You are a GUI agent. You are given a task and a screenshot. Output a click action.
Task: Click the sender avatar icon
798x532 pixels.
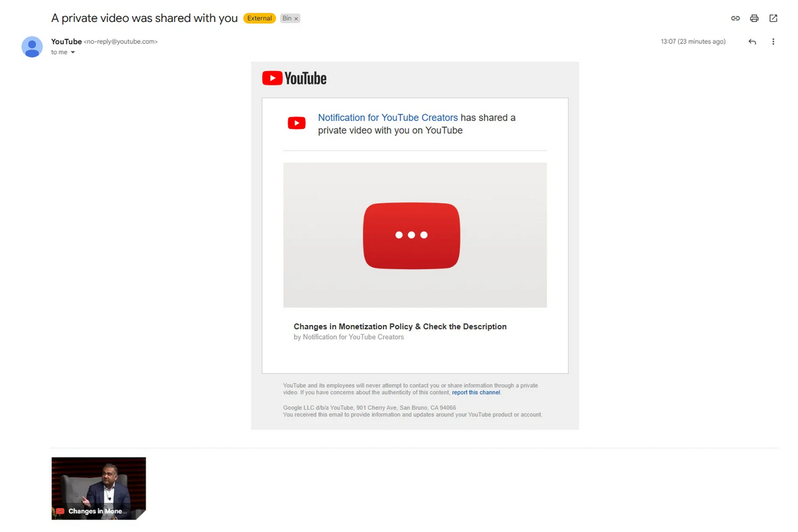click(32, 47)
